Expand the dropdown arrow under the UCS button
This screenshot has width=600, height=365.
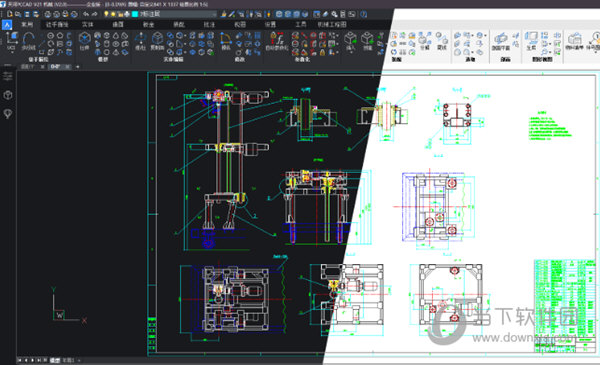click(x=11, y=52)
